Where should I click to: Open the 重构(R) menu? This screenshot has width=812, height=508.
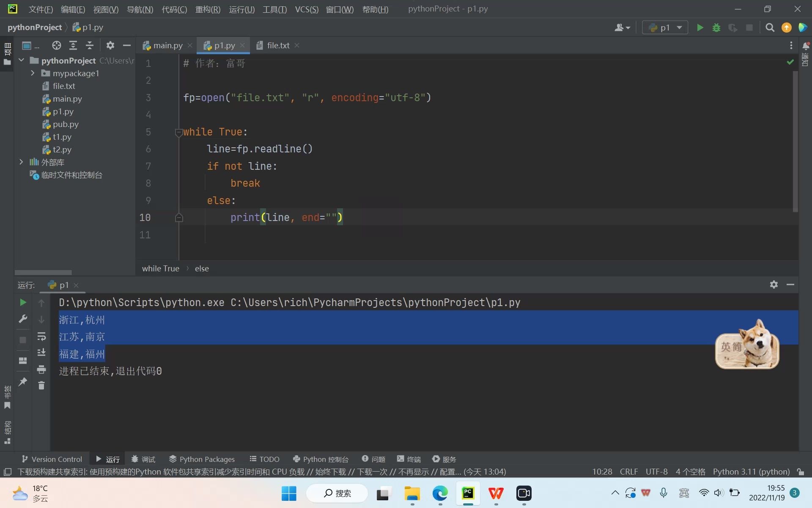tap(208, 9)
